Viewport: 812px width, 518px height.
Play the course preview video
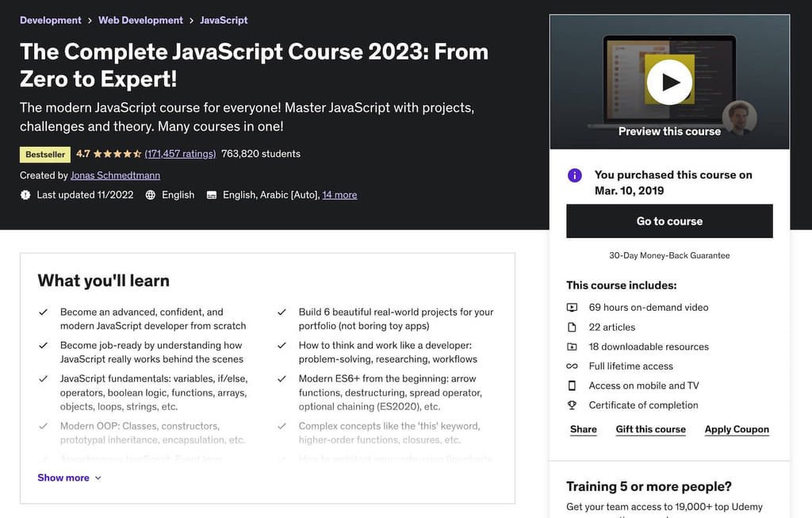coord(670,80)
